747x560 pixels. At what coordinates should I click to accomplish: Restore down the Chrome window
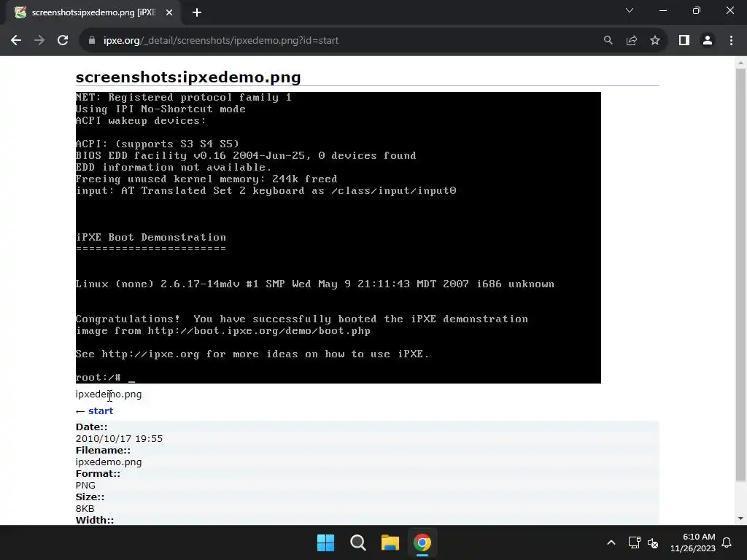pyautogui.click(x=697, y=10)
